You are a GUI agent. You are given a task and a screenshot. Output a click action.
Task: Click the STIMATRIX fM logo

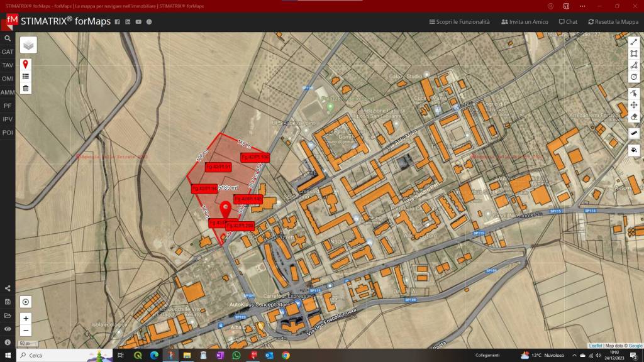[x=11, y=21]
